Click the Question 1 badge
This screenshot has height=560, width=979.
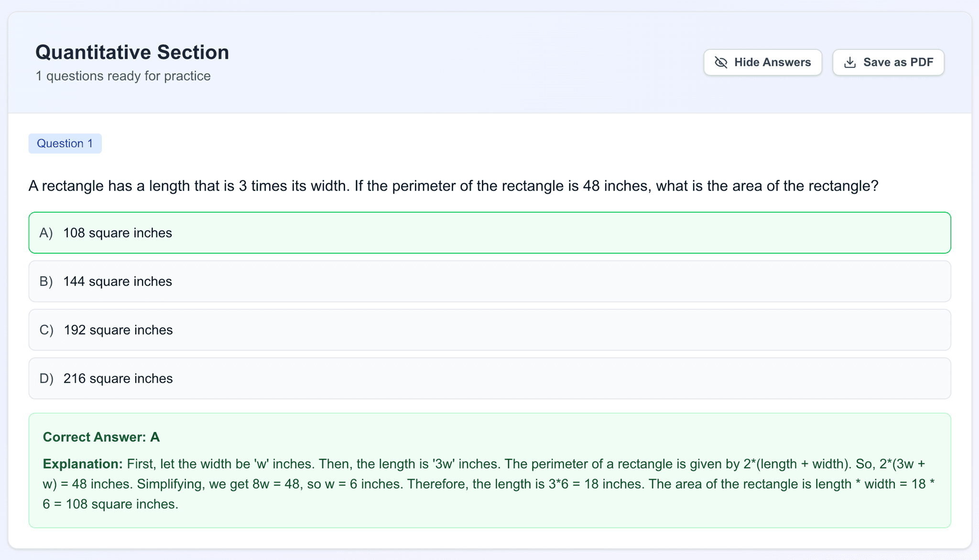[65, 143]
